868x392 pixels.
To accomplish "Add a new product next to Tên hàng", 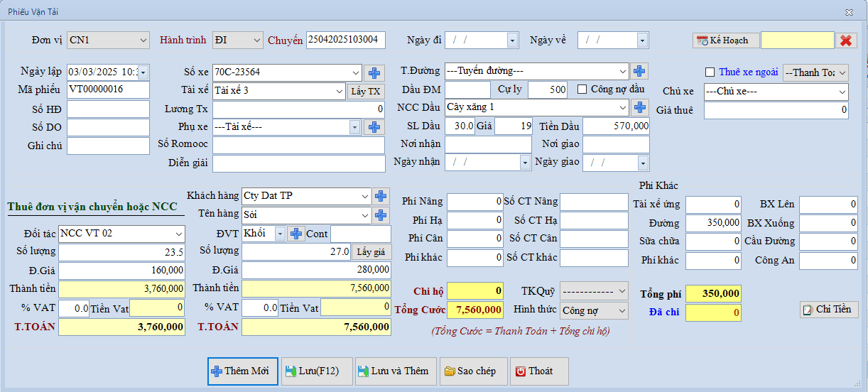I will click(381, 214).
